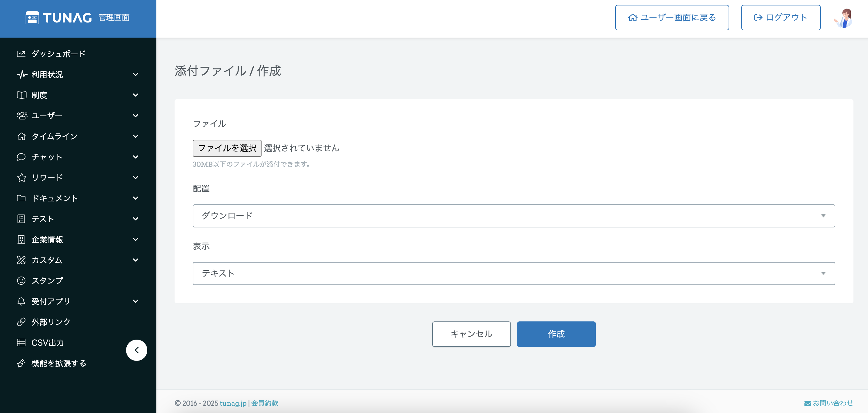Click the ユーザー people icon
Screen dimensions: 868x413
[22, 116]
